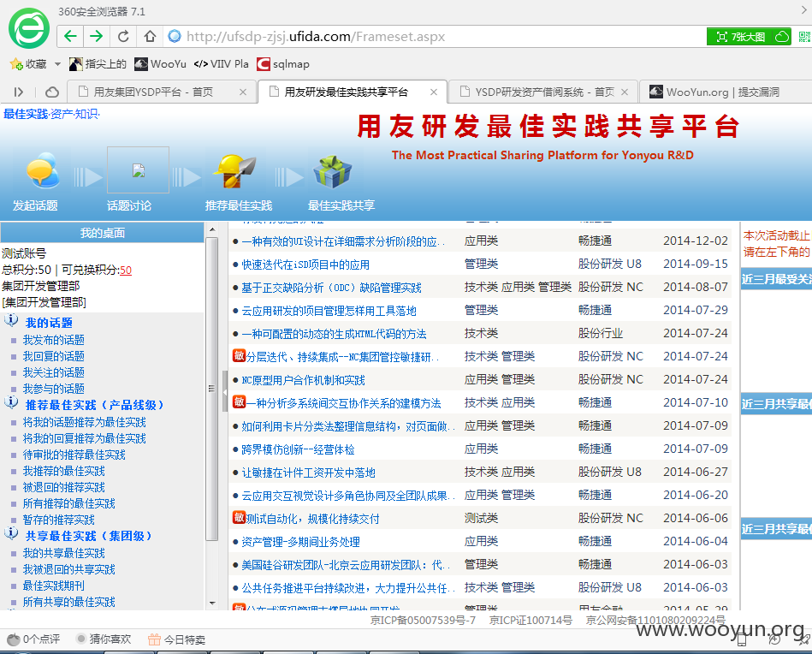Open article NC原型用户合作机制和实践

coord(304,380)
